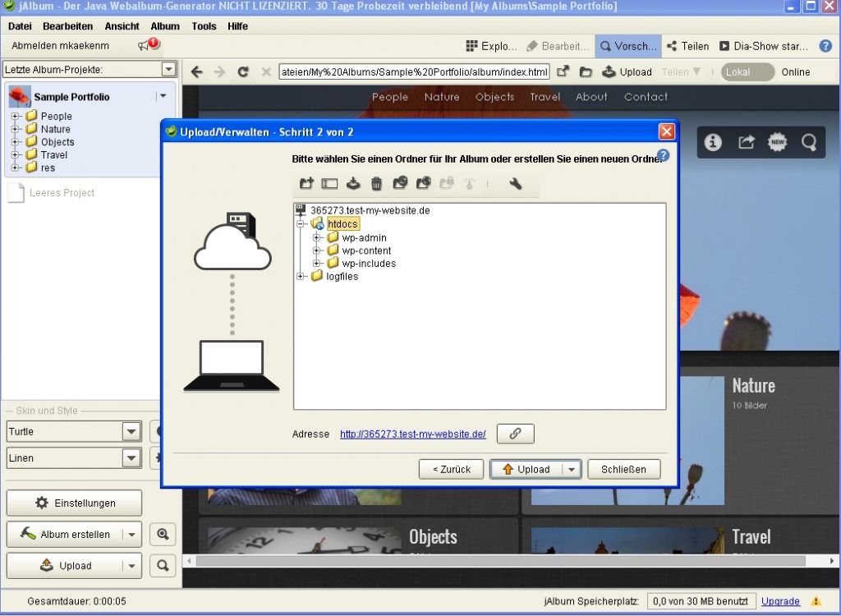Open the Album erstellen dropdown arrow
This screenshot has width=841, height=616.
131,535
